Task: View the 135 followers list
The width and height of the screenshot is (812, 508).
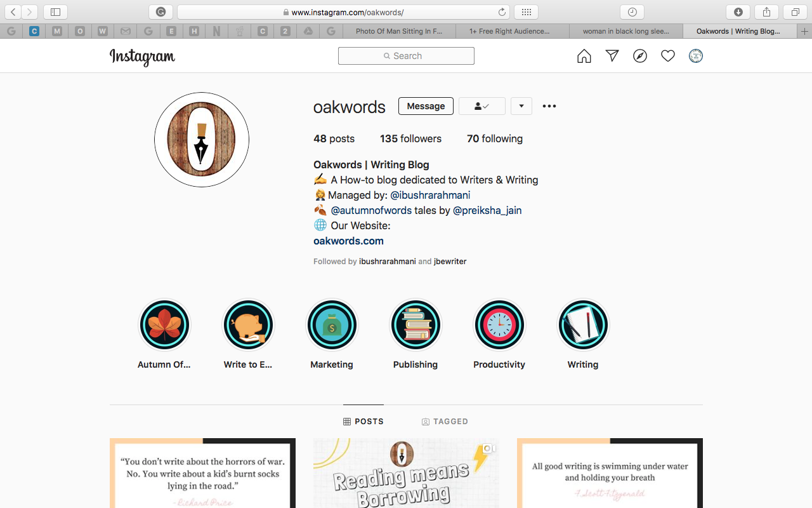Action: (x=410, y=138)
